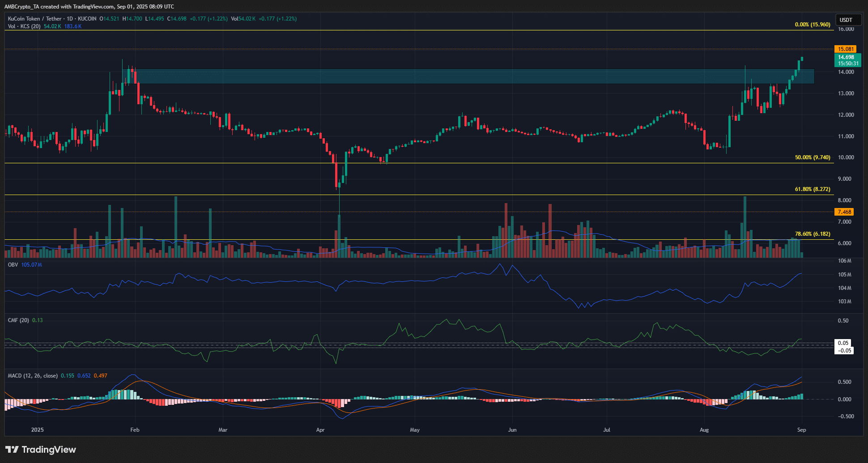
Task: Click the Apr marker on time axis
Action: tap(320, 430)
